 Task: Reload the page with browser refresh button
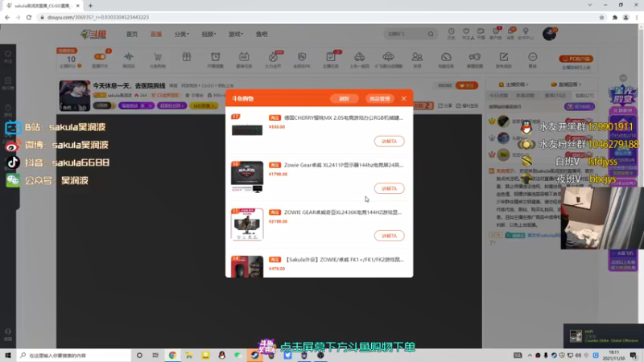pyautogui.click(x=29, y=17)
